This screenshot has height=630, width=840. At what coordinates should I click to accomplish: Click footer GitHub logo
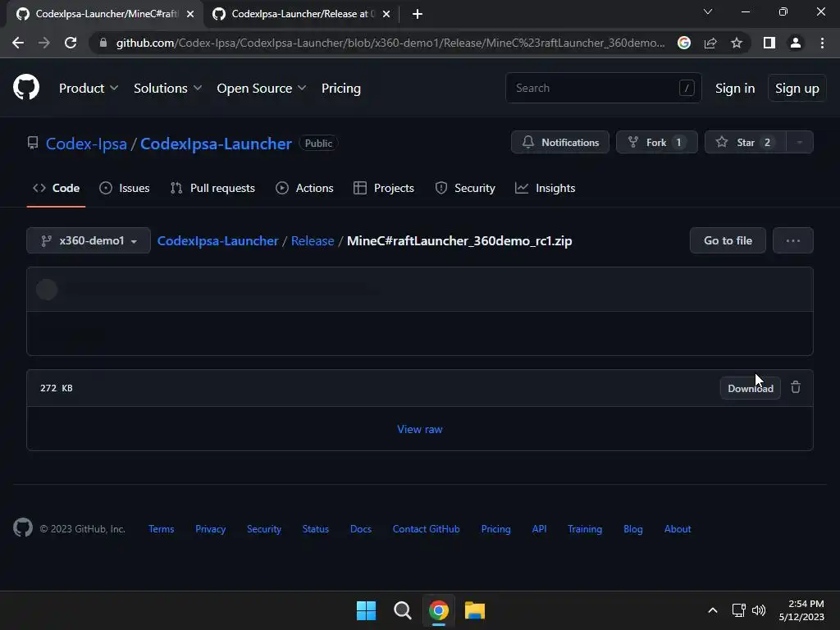point(23,527)
